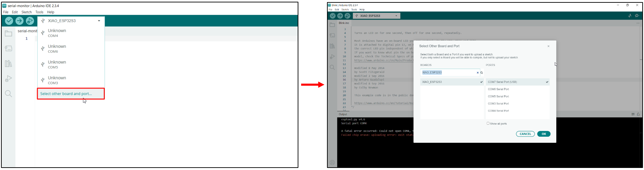Open Library Manager in serial-monitor window sidebar
The image size is (644, 170).
(x=9, y=64)
